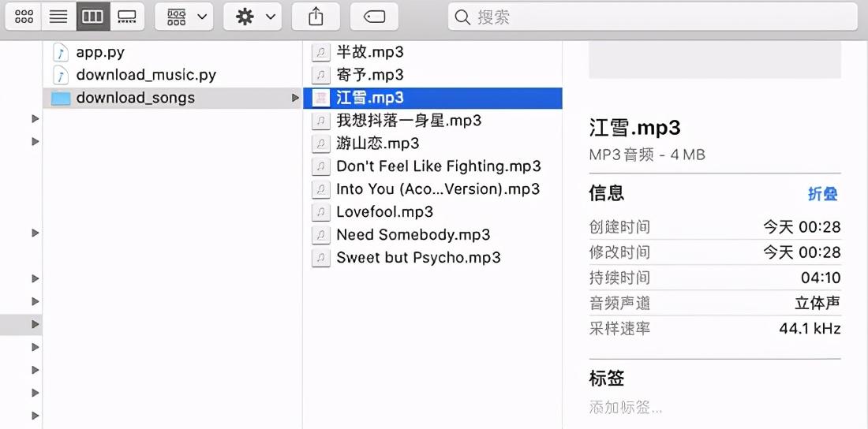Collapse info section with 折叠
868x429 pixels.
point(822,194)
